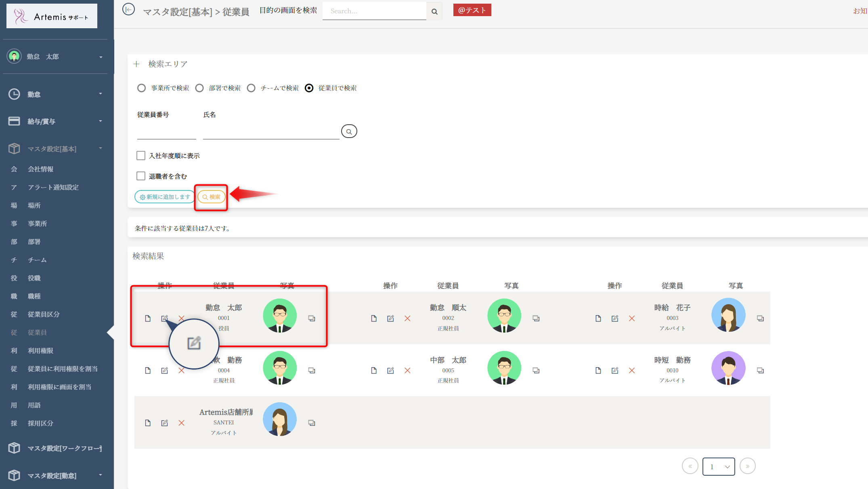Click copy icon next to 時短 勤務 photo
Image resolution: width=868 pixels, height=489 pixels.
tap(760, 370)
